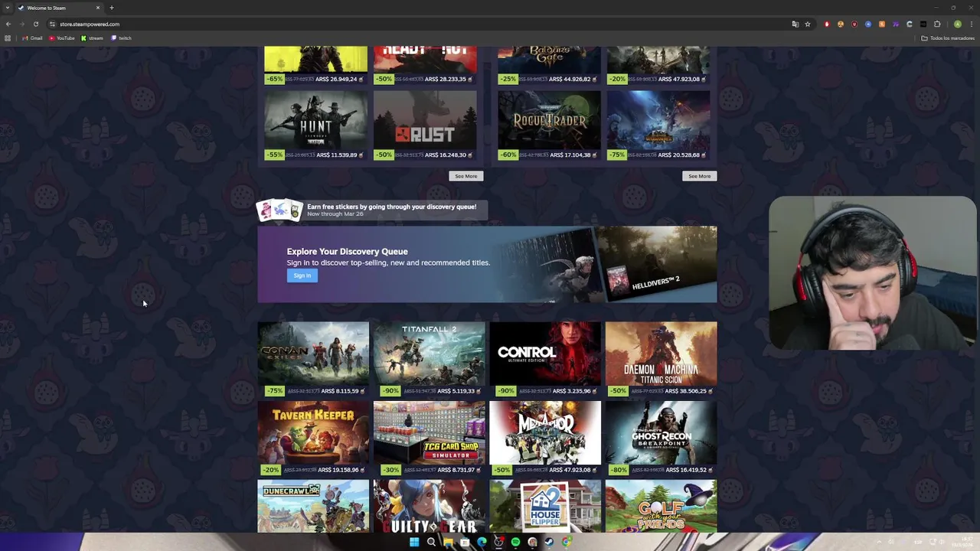Open the Windows Start menu
Image resolution: width=980 pixels, height=551 pixels.
point(414,542)
